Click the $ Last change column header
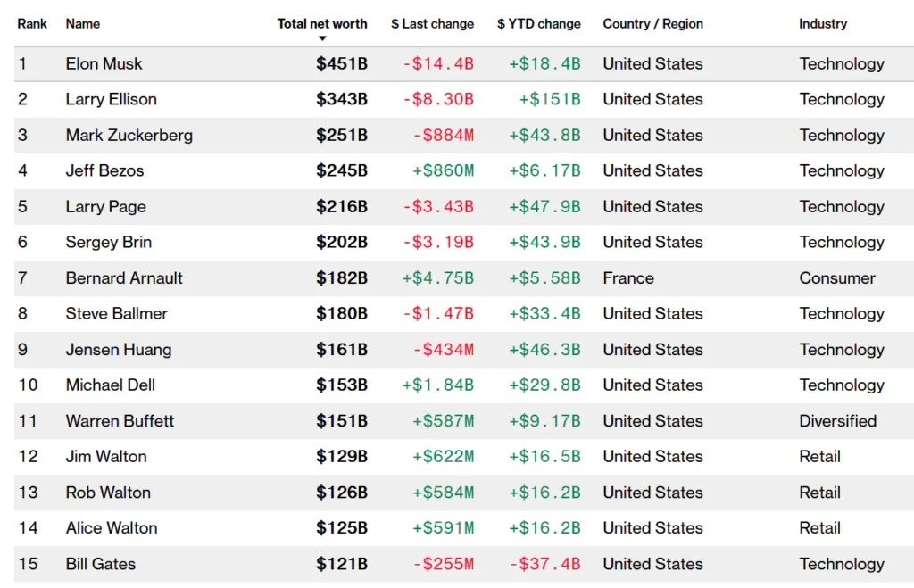The width and height of the screenshot is (914, 588). [x=432, y=23]
